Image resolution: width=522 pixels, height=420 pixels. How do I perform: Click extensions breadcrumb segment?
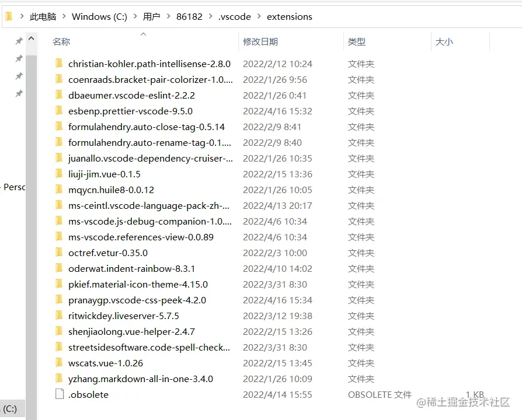tap(290, 16)
